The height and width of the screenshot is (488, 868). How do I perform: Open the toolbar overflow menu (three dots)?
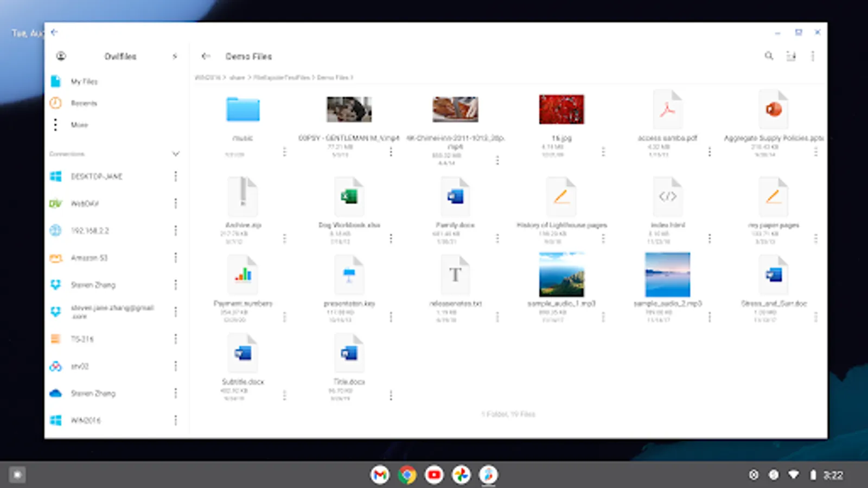pos(813,56)
